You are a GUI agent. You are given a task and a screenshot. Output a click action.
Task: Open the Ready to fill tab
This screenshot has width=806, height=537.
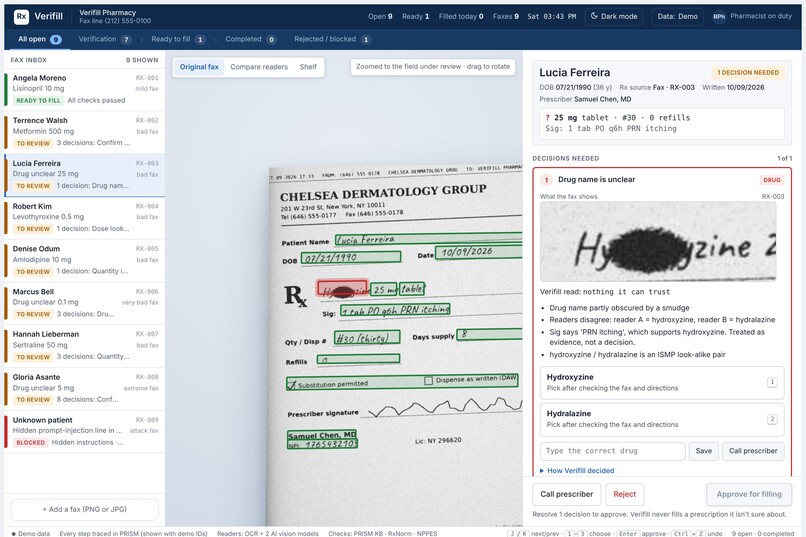(x=178, y=39)
